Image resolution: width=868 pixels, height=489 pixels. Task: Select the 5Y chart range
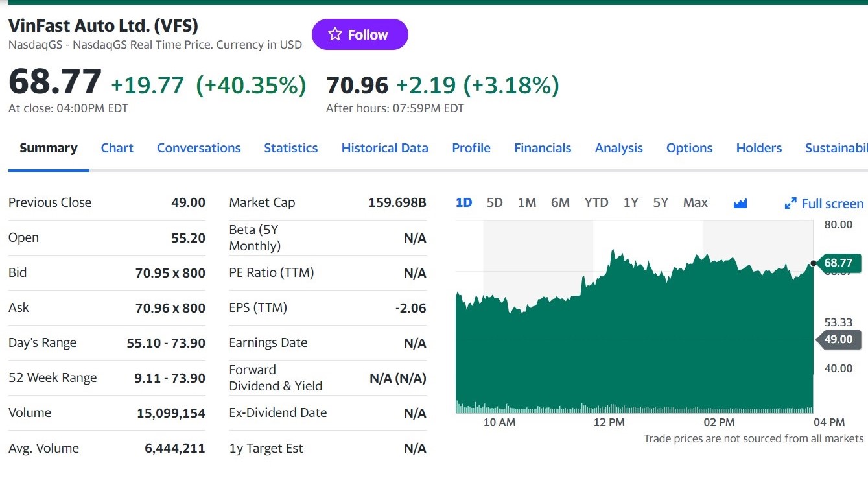coord(661,202)
